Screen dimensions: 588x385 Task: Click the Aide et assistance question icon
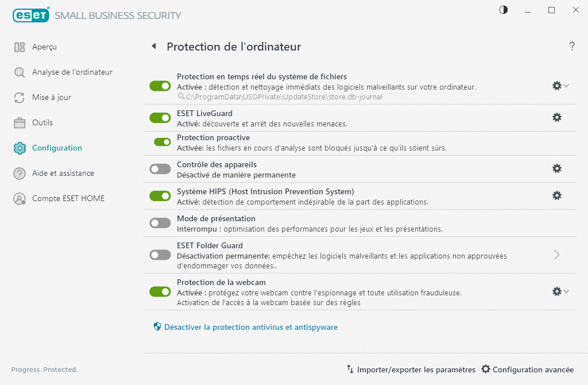tap(19, 173)
